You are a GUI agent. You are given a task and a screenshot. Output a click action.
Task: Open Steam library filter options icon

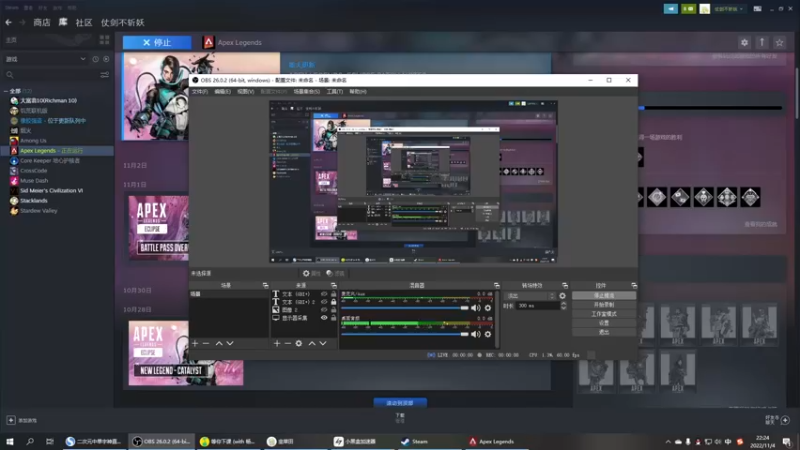[105, 75]
